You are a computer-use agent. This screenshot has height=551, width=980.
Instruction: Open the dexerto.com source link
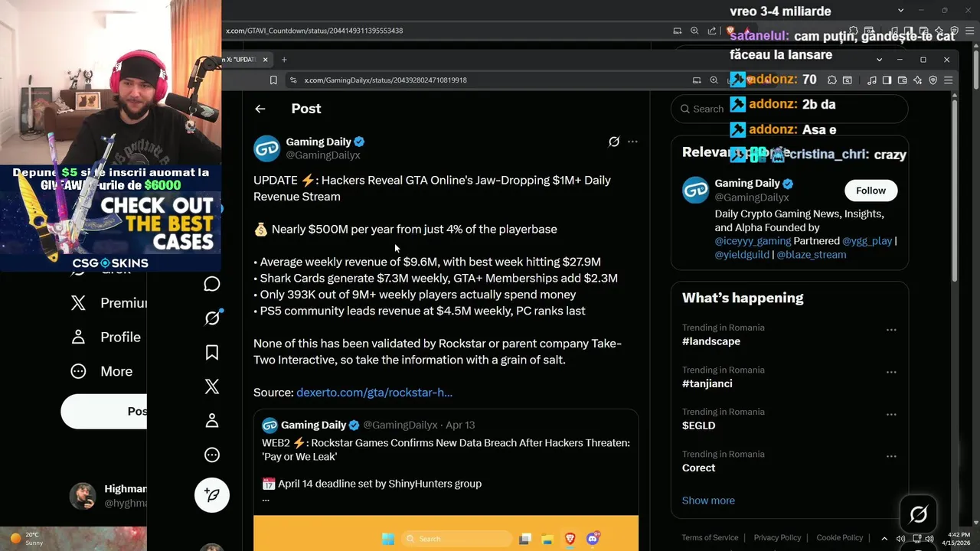374,393
